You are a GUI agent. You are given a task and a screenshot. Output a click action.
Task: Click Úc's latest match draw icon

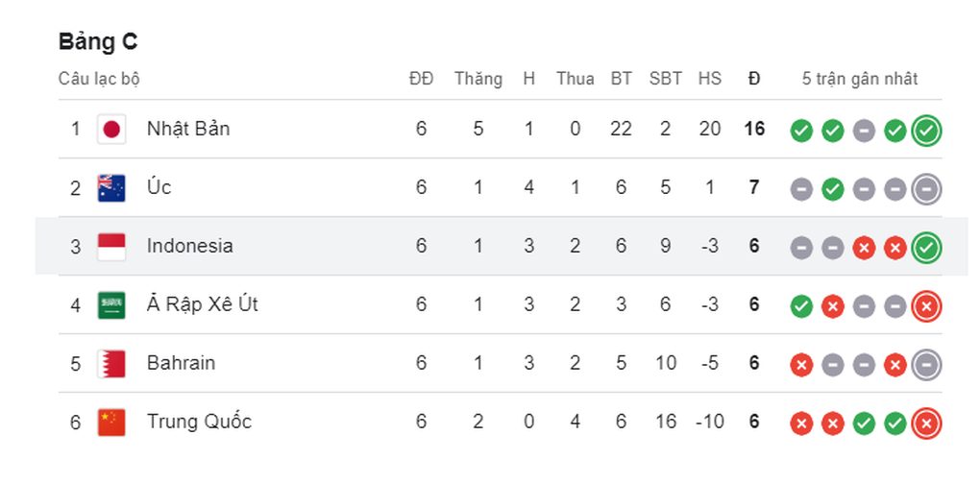[x=926, y=189]
